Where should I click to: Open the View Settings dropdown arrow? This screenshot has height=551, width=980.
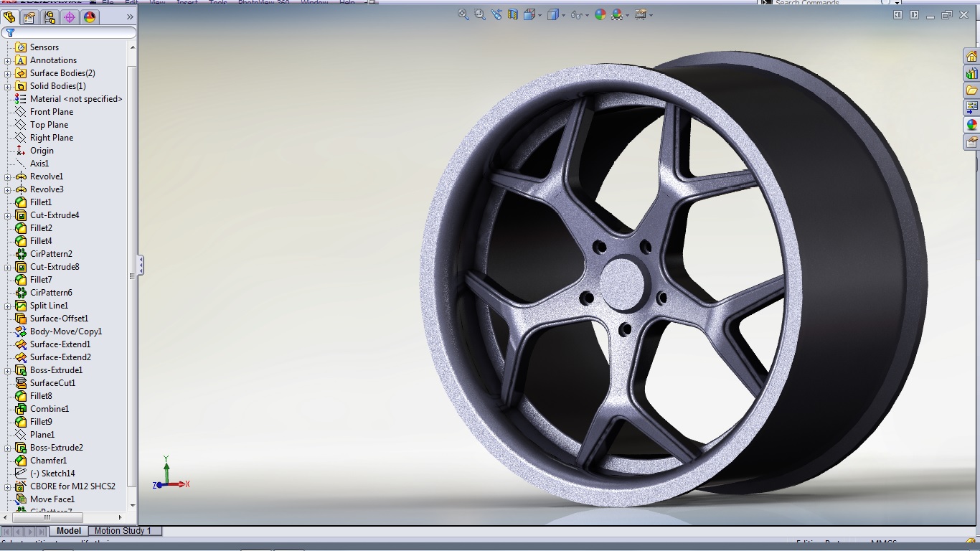click(x=651, y=15)
